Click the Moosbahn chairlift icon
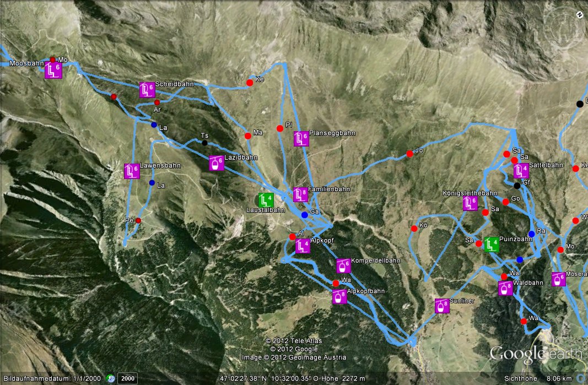 [x=53, y=71]
